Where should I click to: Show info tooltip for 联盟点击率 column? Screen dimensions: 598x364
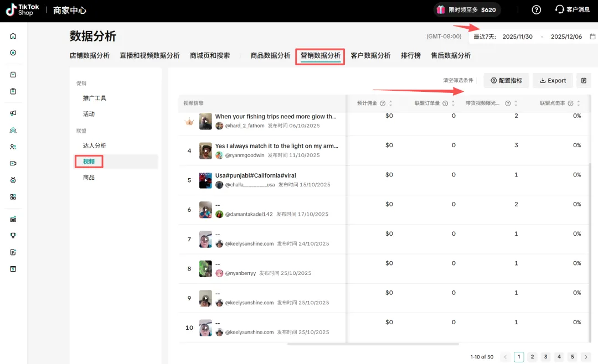578,103
